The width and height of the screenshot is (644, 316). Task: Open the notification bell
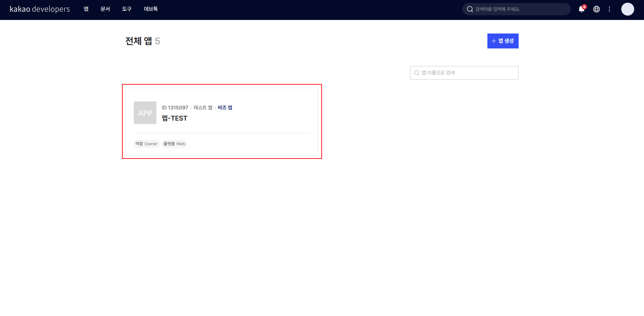click(x=582, y=9)
